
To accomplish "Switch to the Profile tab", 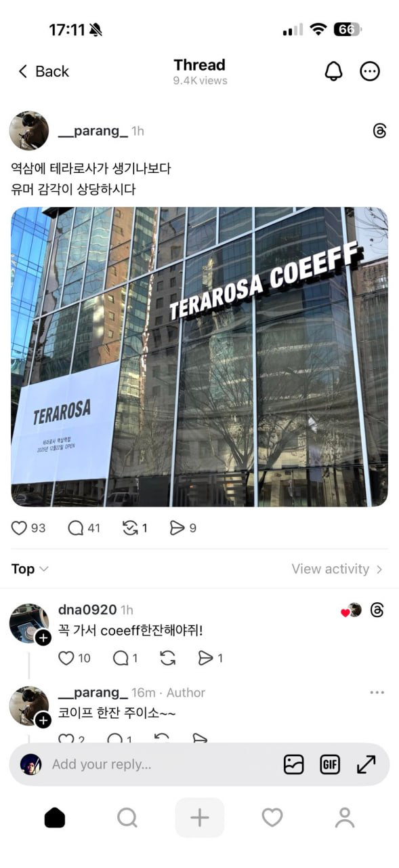I will (x=345, y=818).
